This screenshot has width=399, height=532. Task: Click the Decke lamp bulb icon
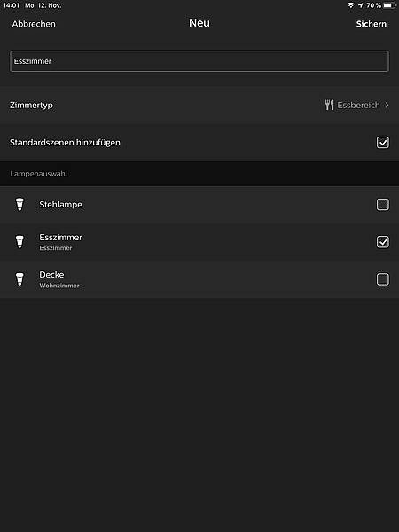coord(20,279)
